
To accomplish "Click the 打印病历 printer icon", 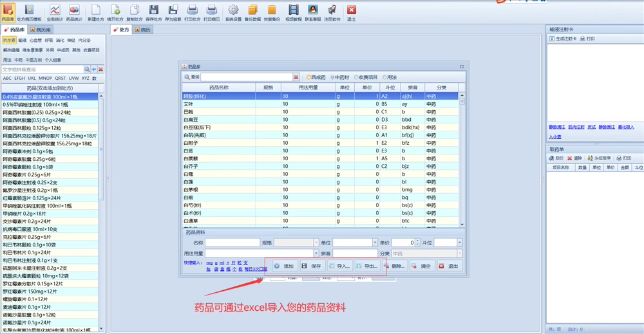I will 211,12.
